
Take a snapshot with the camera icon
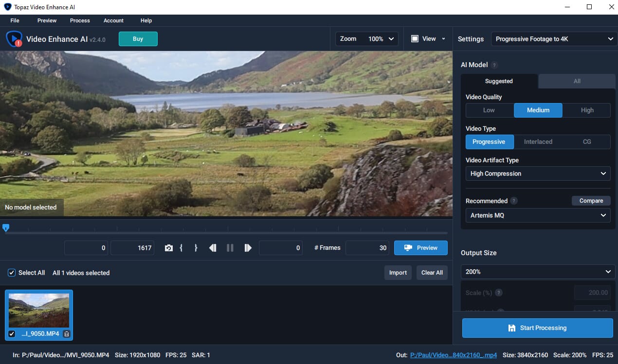(169, 248)
